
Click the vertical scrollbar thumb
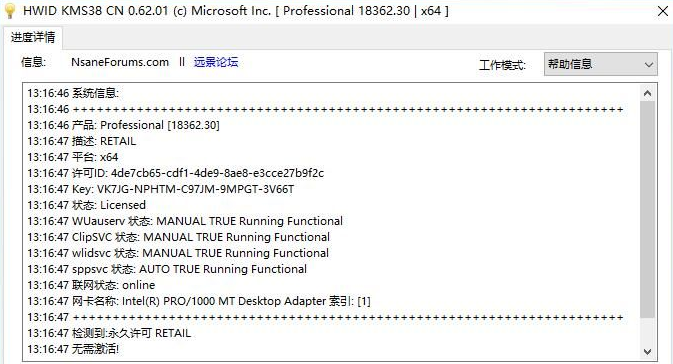[x=647, y=209]
